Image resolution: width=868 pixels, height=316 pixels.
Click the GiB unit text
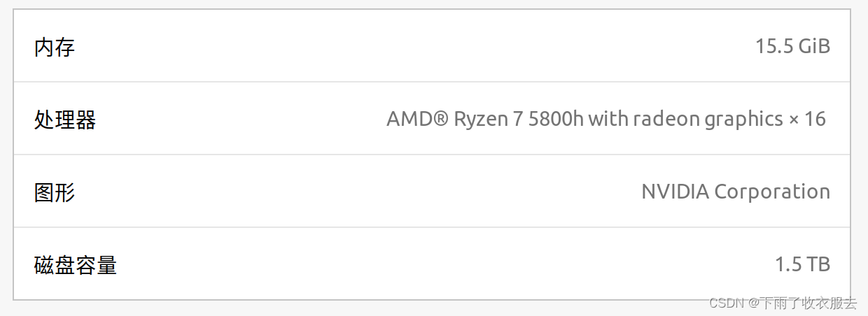[814, 47]
